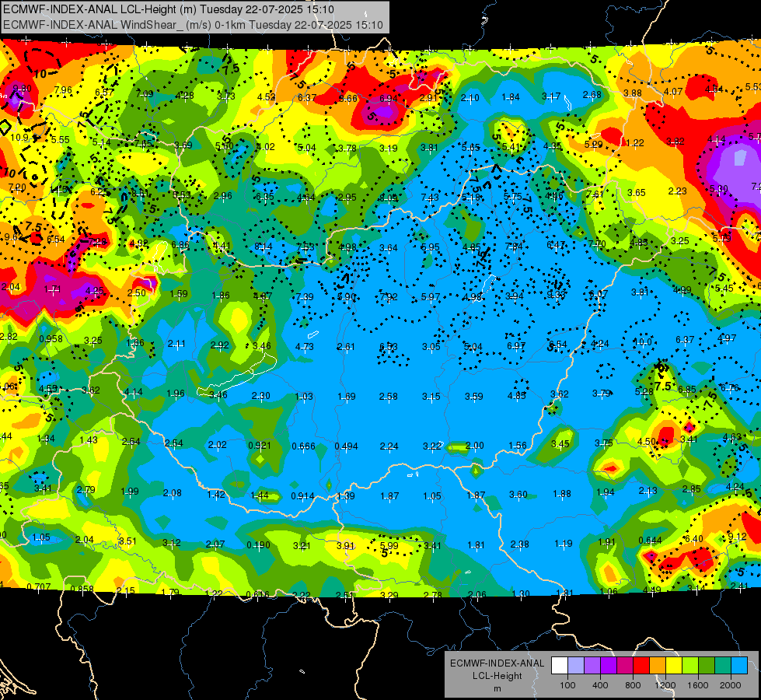Click the wind shear value 1.03
This screenshot has width=761, height=700.
click(304, 397)
